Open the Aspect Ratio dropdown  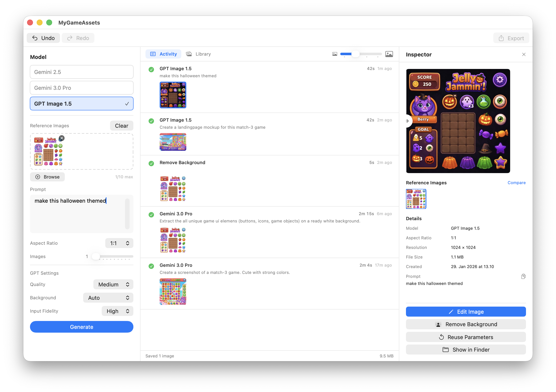[119, 243]
